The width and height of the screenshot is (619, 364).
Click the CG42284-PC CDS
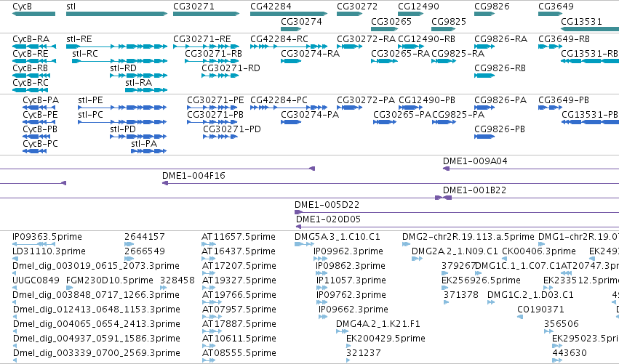click(289, 108)
